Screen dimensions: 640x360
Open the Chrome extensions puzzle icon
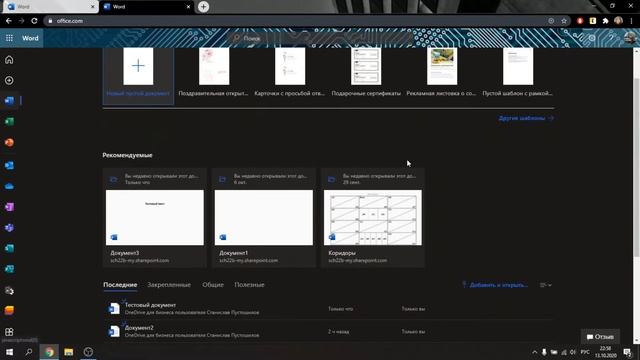click(x=605, y=21)
